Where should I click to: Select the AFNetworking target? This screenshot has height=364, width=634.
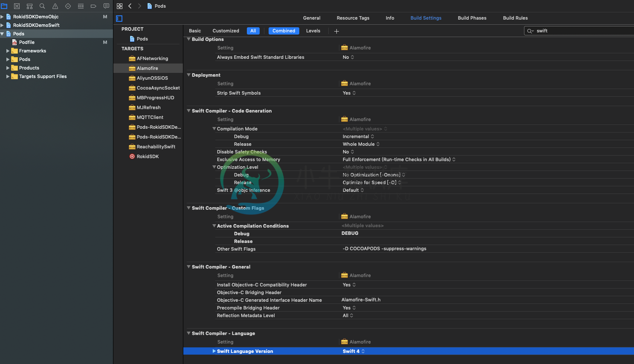coord(148,58)
